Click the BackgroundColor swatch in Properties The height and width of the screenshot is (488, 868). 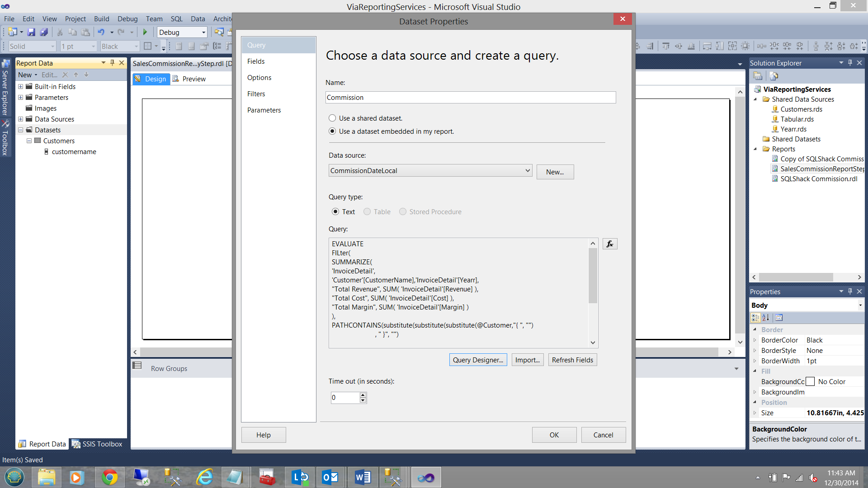click(x=810, y=382)
